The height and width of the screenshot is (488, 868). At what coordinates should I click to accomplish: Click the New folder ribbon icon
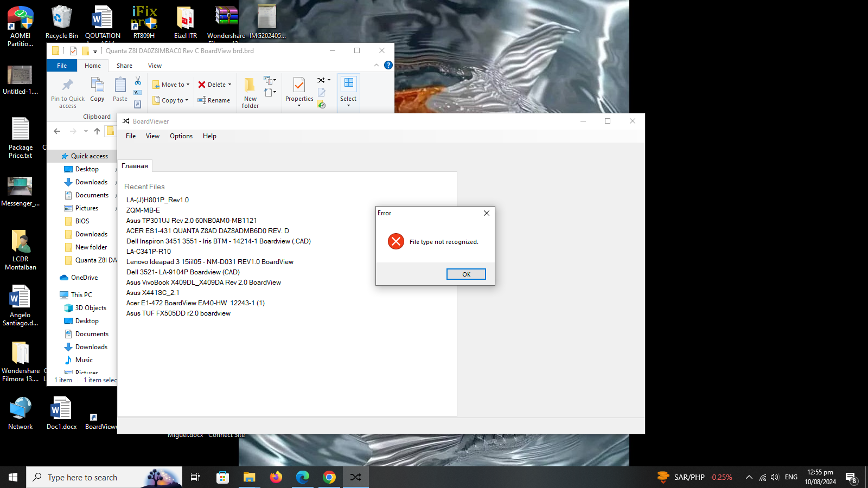pyautogui.click(x=250, y=85)
